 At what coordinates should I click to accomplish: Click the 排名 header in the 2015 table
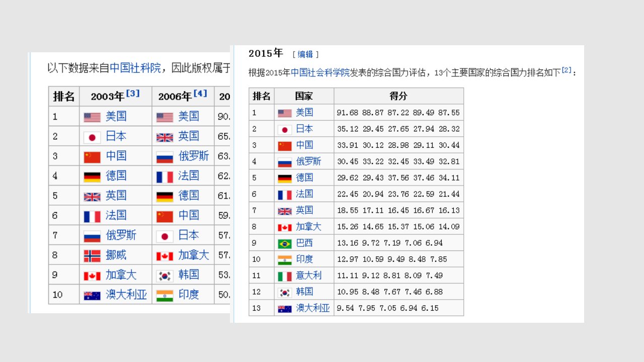pyautogui.click(x=262, y=96)
